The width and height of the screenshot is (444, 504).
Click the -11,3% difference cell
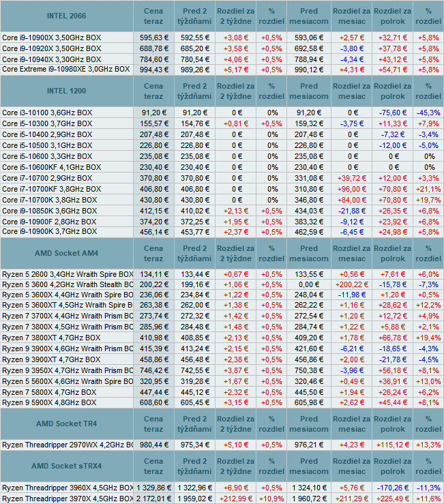(428, 488)
